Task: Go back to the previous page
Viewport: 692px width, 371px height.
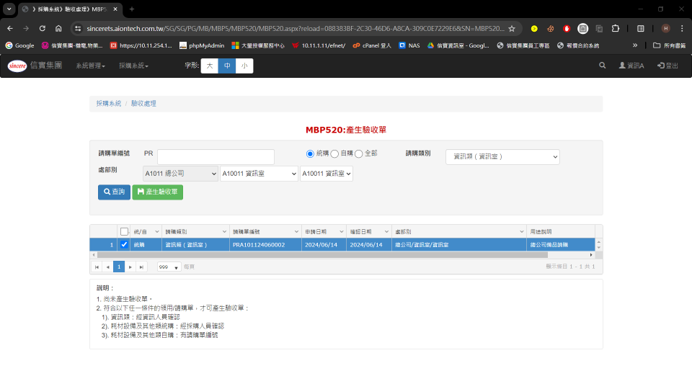Action: [x=10, y=29]
